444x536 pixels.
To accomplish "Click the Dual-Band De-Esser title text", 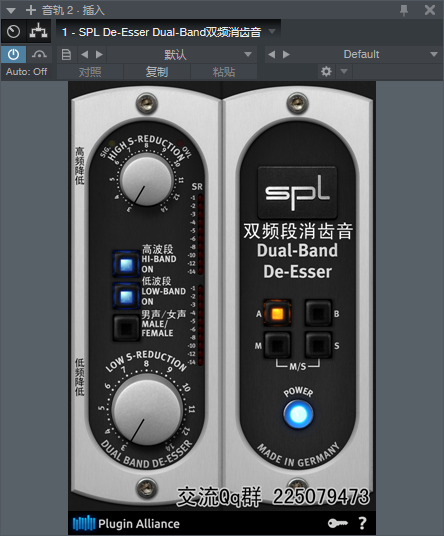I will pos(297,261).
